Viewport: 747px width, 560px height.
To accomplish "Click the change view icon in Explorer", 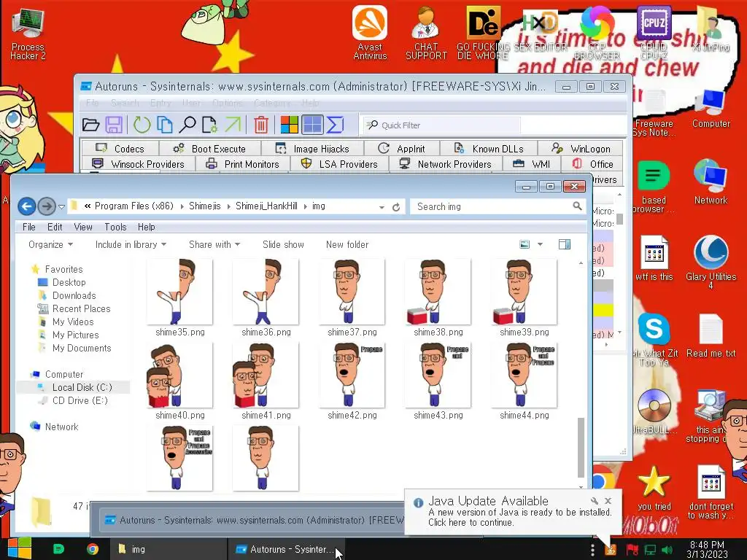I will (x=525, y=244).
